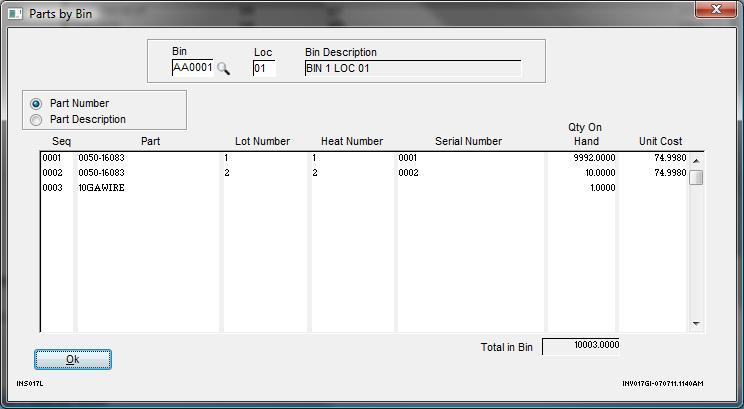Click the Bin field containing AA0001
This screenshot has height=409, width=744.
tap(192, 67)
